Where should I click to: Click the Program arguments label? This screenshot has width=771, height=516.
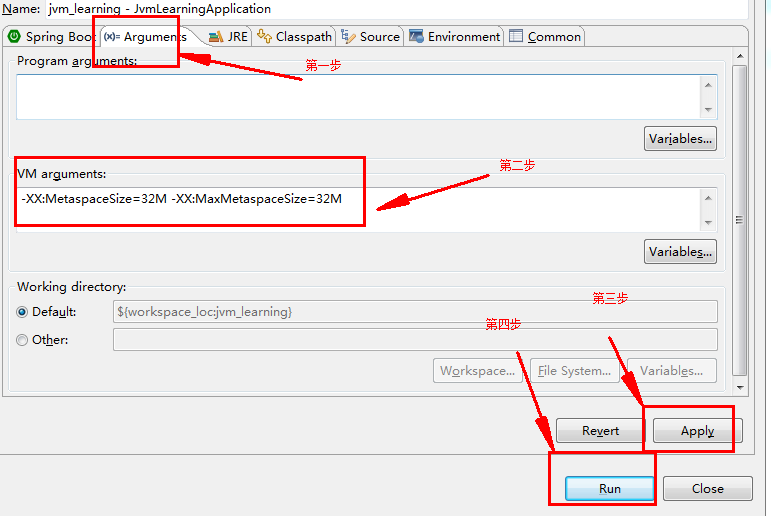[77, 61]
